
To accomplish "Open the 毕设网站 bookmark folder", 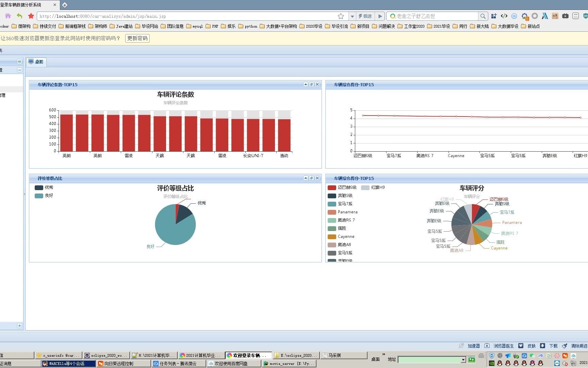I will click(x=147, y=26).
